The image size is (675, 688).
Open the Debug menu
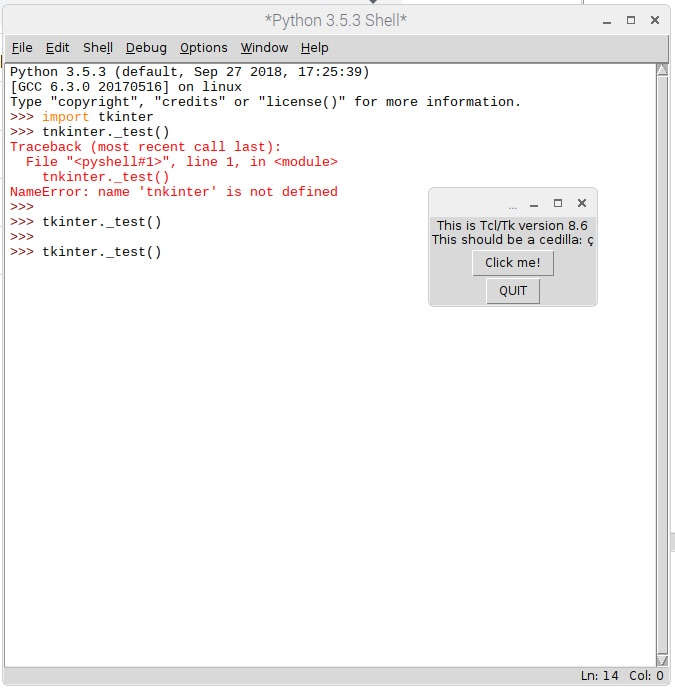pyautogui.click(x=146, y=47)
